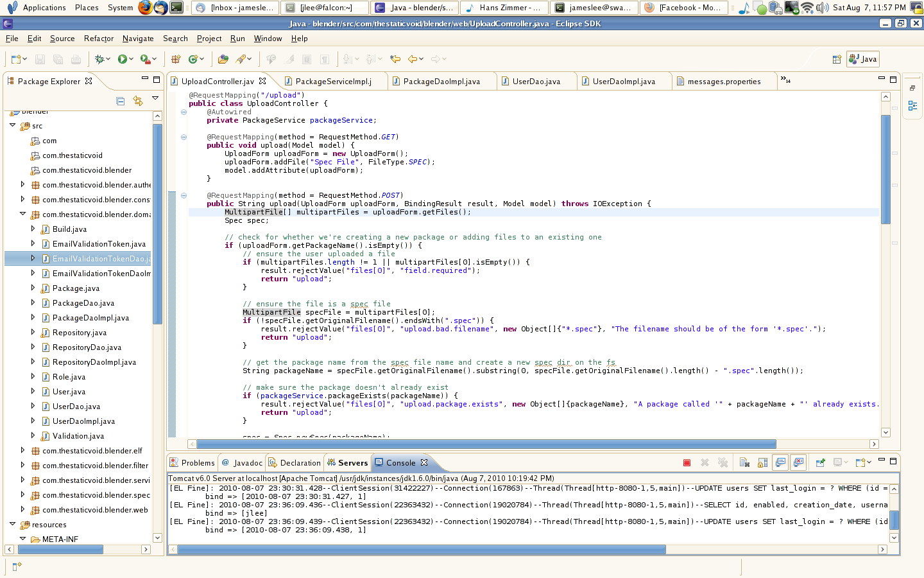The image size is (924, 578).
Task: Open the Refactor menu
Action: point(98,39)
